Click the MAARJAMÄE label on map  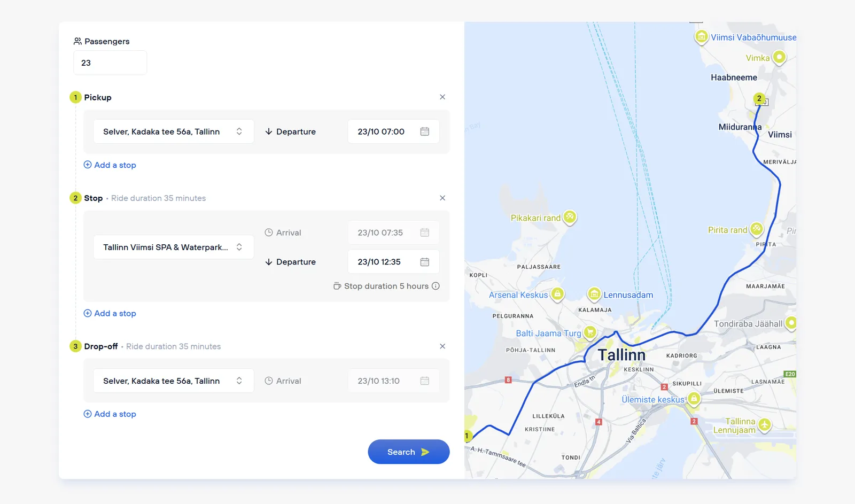(x=765, y=286)
